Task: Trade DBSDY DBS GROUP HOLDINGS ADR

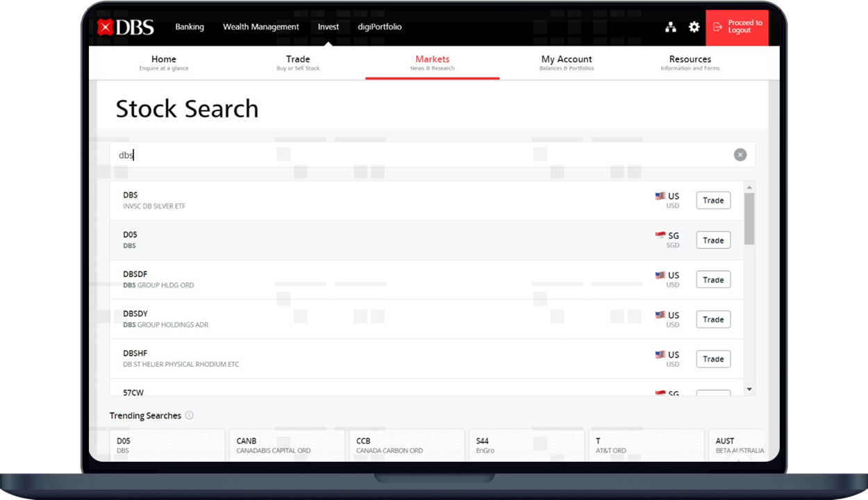Action: (713, 319)
